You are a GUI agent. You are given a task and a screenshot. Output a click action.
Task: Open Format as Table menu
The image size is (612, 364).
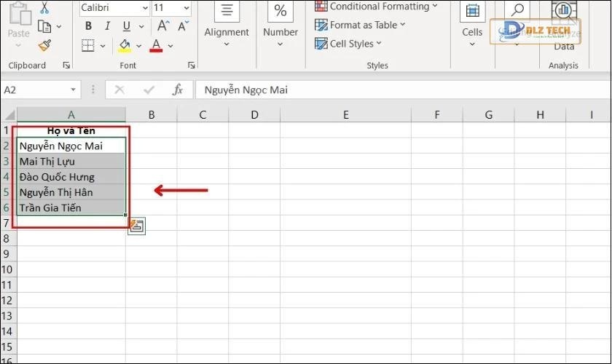[360, 25]
